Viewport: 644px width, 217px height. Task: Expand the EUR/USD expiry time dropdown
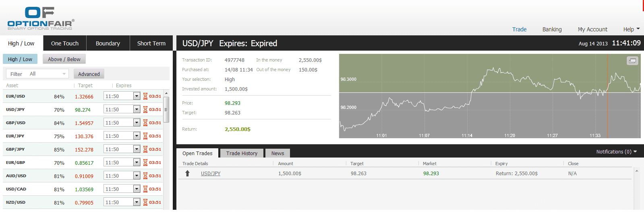point(137,96)
